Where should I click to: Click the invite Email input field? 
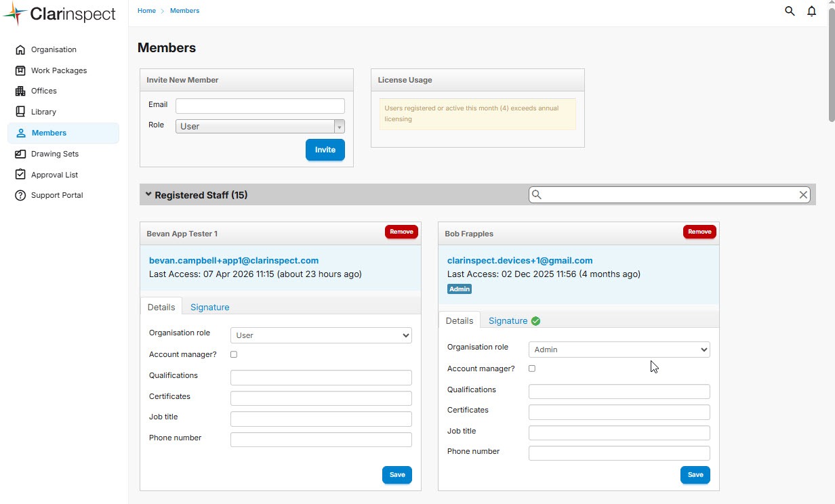pyautogui.click(x=260, y=106)
